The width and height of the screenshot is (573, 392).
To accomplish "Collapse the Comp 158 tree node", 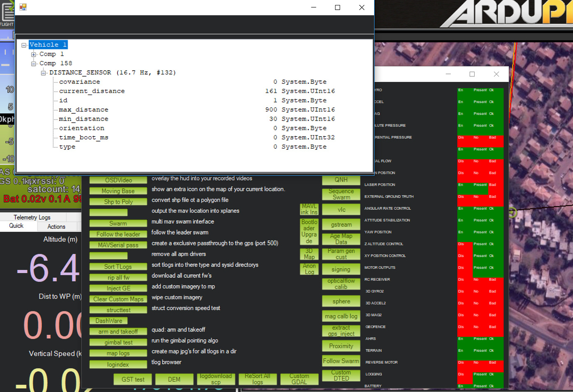I will tap(34, 63).
